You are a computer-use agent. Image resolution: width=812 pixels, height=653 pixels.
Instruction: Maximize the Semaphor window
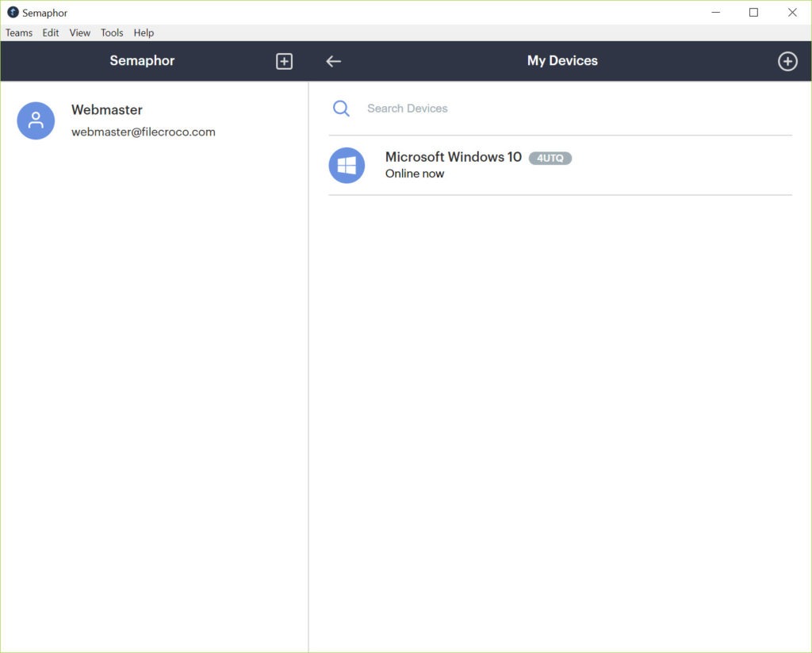coord(753,13)
